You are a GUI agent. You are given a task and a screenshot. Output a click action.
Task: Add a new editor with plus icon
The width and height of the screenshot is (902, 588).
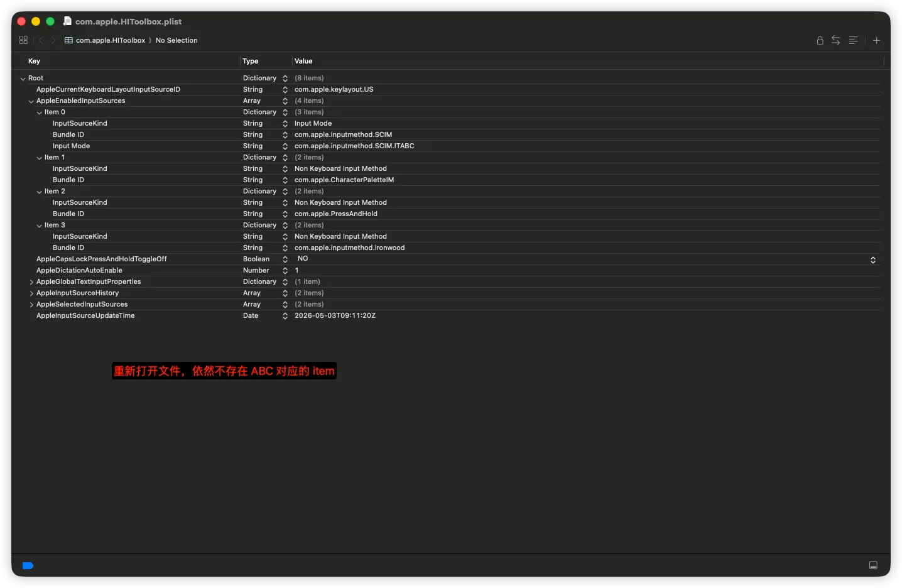click(x=876, y=40)
